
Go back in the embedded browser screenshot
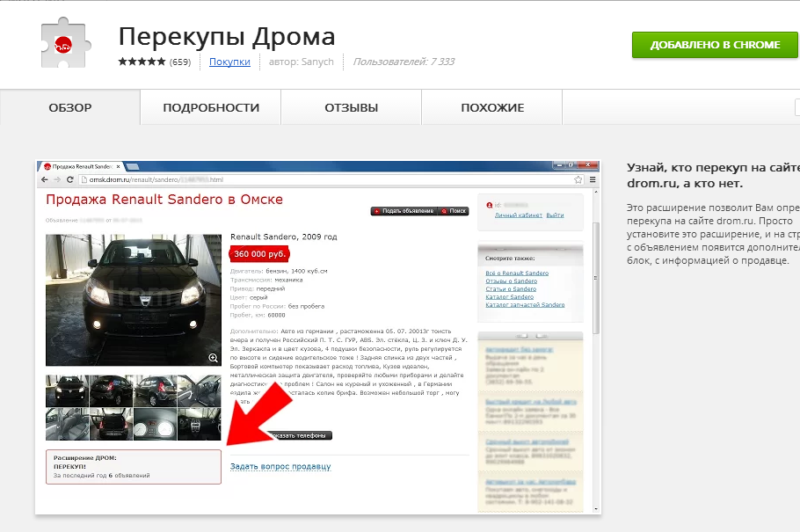point(44,179)
